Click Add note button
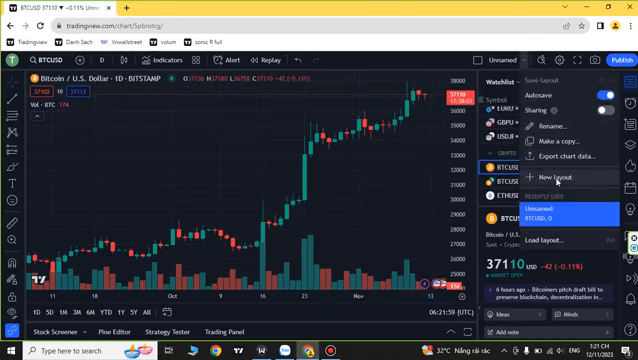The height and width of the screenshot is (360, 638). (549, 332)
